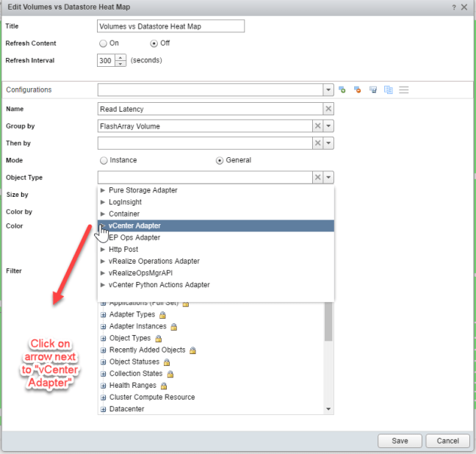
Task: Choose vRealize Operations Adapter entry
Action: pos(154,261)
